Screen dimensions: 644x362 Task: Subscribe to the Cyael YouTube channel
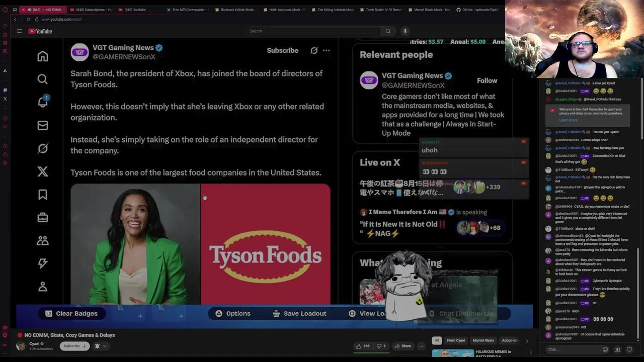coord(74,346)
